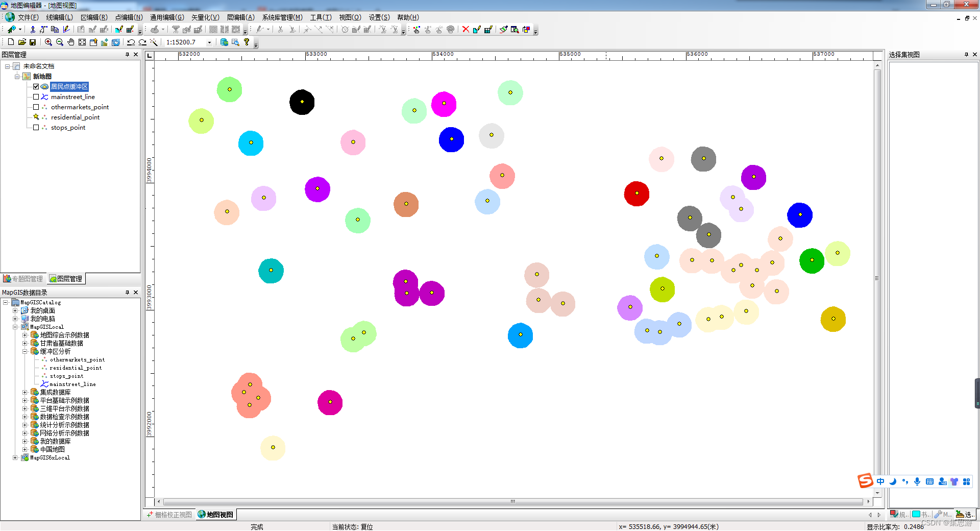Click the fit full extent icon

coord(82,42)
